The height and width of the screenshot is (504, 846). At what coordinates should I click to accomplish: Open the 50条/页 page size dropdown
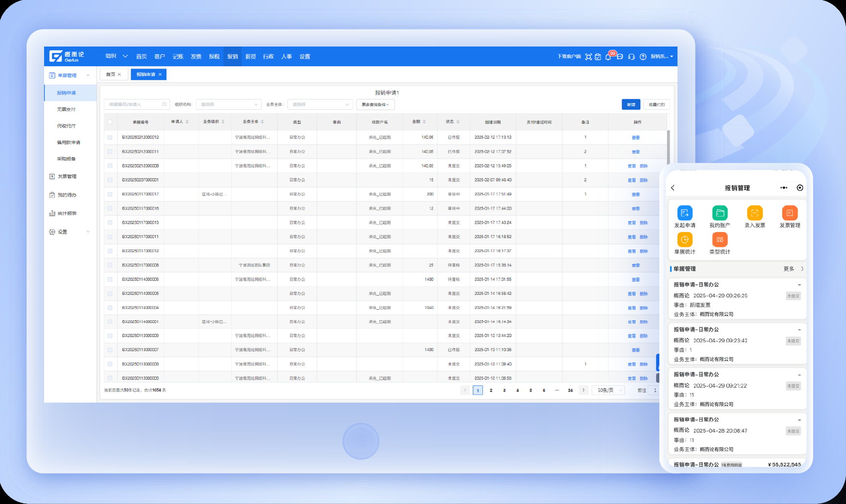pos(608,390)
